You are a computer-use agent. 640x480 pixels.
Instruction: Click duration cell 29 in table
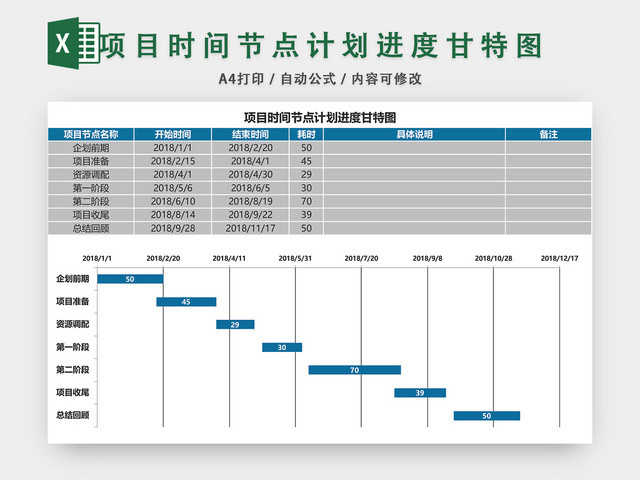coord(306,175)
